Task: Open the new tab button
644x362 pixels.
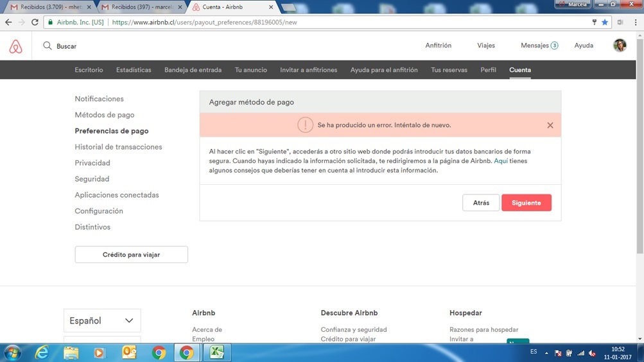Action: (x=289, y=7)
